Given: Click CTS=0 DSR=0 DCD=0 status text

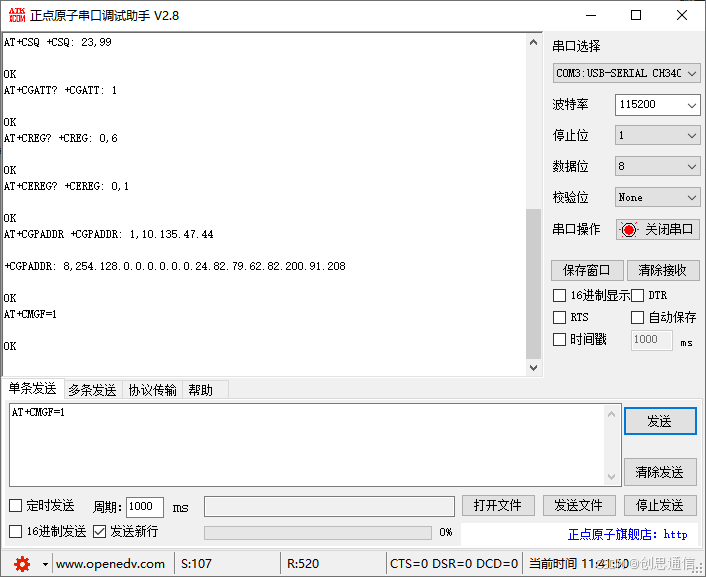Looking at the screenshot, I should [x=454, y=564].
